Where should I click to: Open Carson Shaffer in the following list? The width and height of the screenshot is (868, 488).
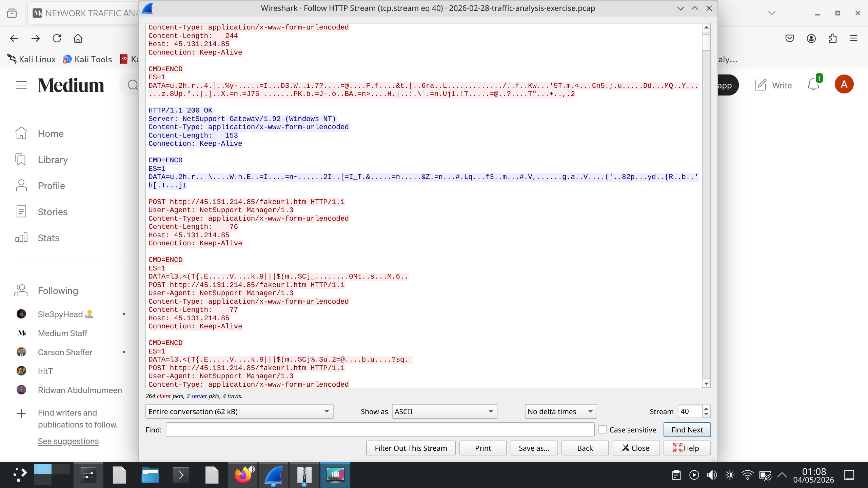[65, 352]
